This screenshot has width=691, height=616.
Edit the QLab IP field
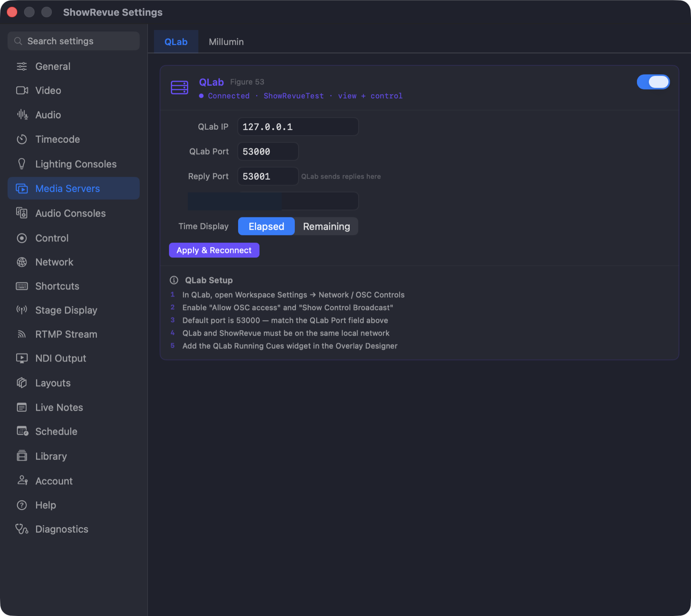[x=298, y=127]
